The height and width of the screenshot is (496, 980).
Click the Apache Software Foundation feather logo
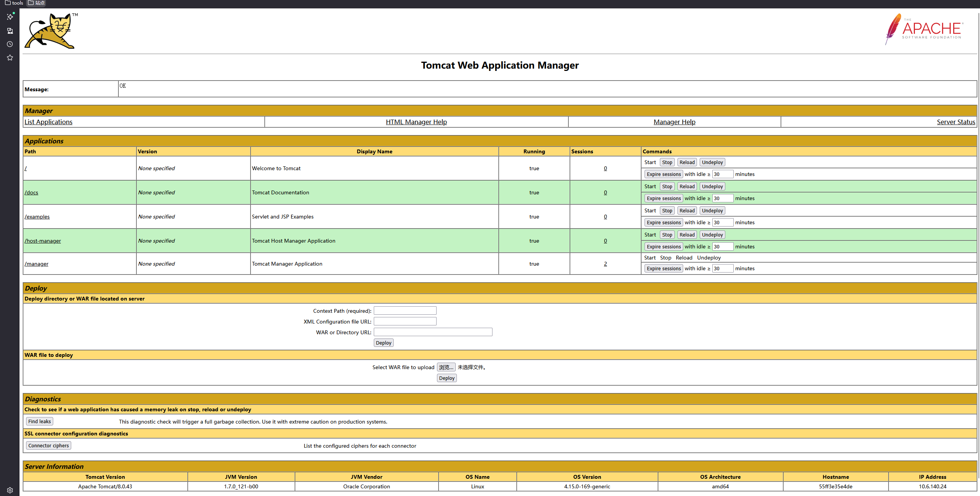(x=924, y=29)
